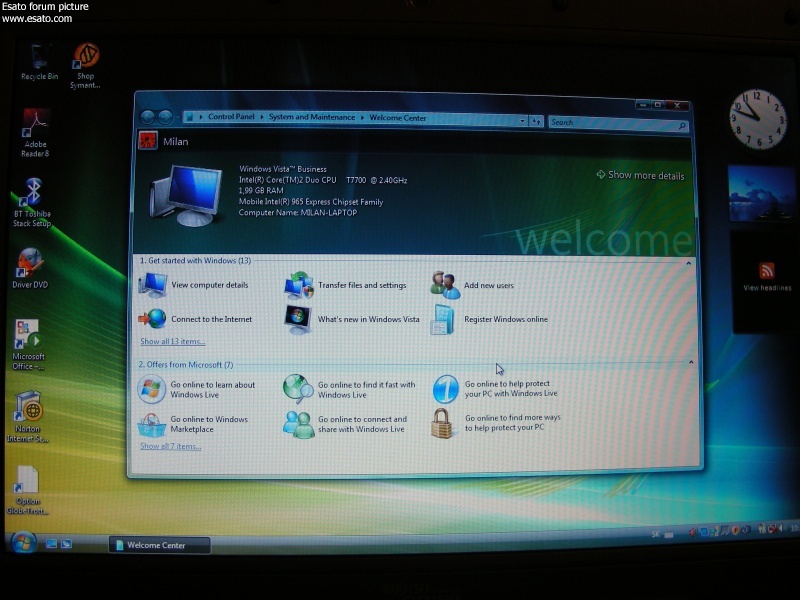Screen dimensions: 800x600
Task: Click the Search input box
Action: pos(612,122)
